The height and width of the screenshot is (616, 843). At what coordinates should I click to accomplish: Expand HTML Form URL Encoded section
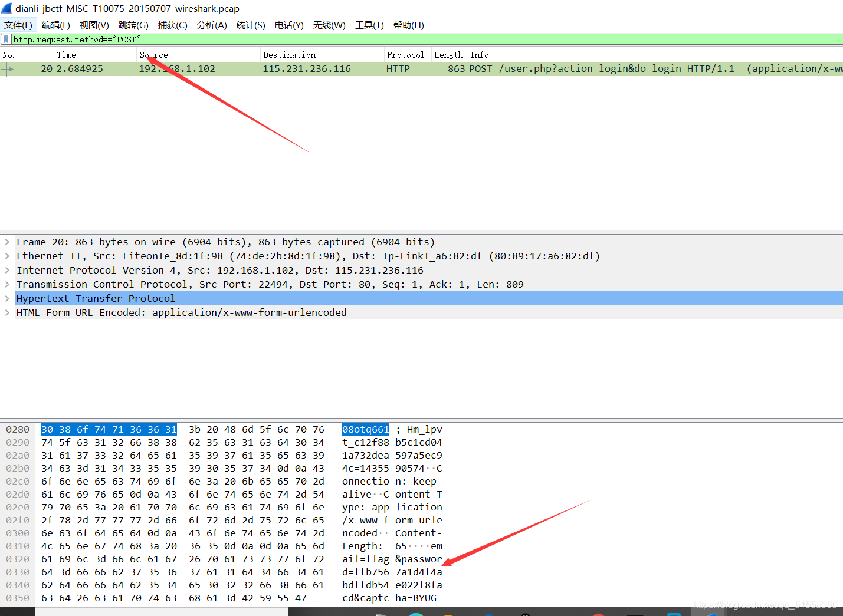[7, 312]
